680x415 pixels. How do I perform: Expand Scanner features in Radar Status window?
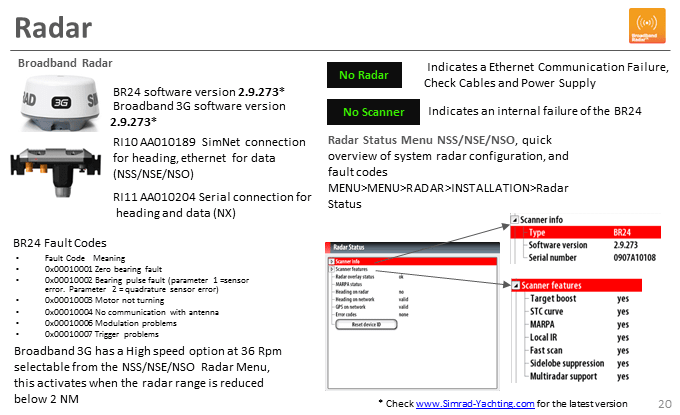click(x=331, y=269)
